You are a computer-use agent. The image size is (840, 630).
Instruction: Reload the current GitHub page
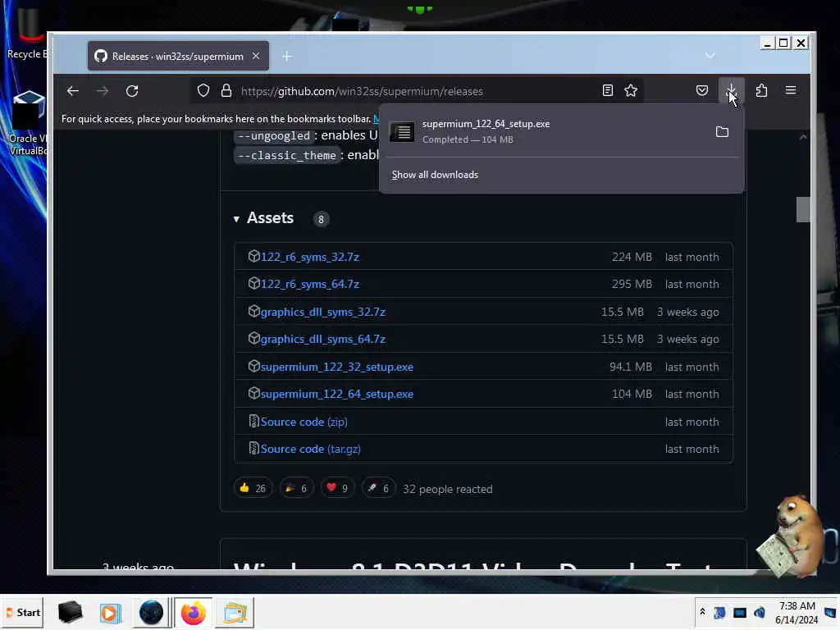coord(132,91)
